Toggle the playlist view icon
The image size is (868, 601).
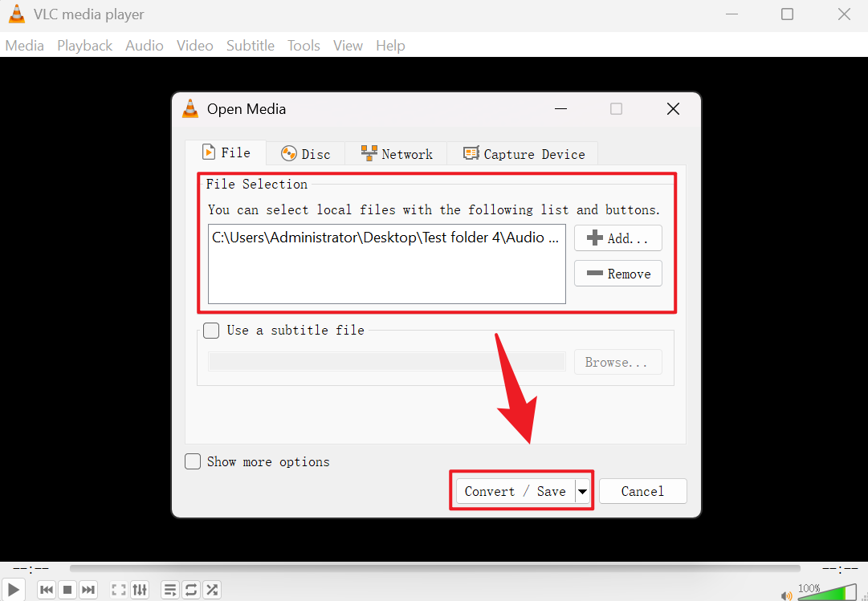point(170,590)
